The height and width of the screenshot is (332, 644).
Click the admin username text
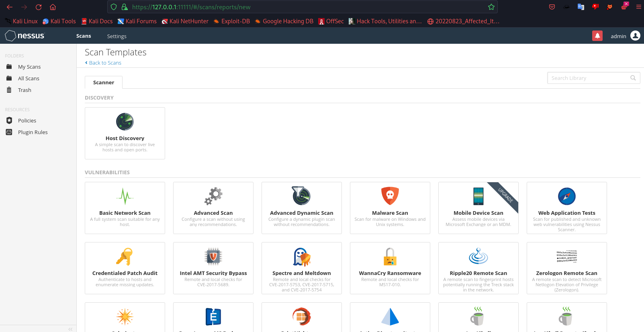point(618,36)
